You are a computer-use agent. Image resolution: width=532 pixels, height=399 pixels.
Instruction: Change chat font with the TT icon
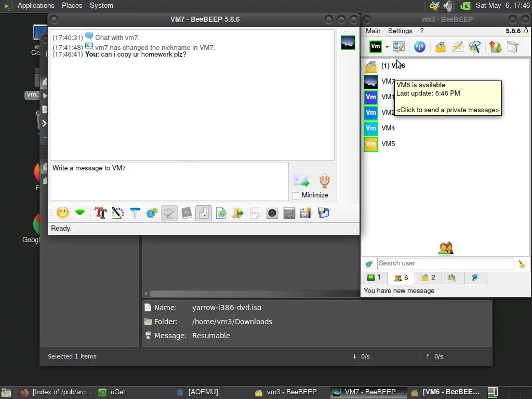pos(100,213)
